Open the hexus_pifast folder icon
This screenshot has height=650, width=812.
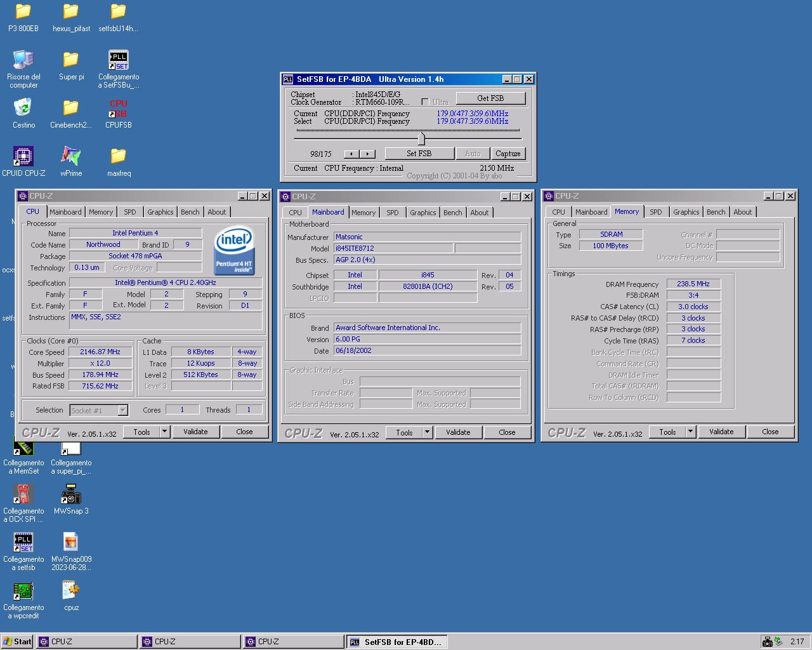click(x=71, y=11)
